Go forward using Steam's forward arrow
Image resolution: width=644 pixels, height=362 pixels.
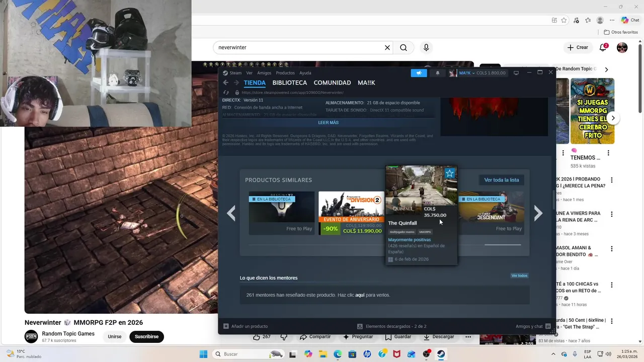pos(236,82)
